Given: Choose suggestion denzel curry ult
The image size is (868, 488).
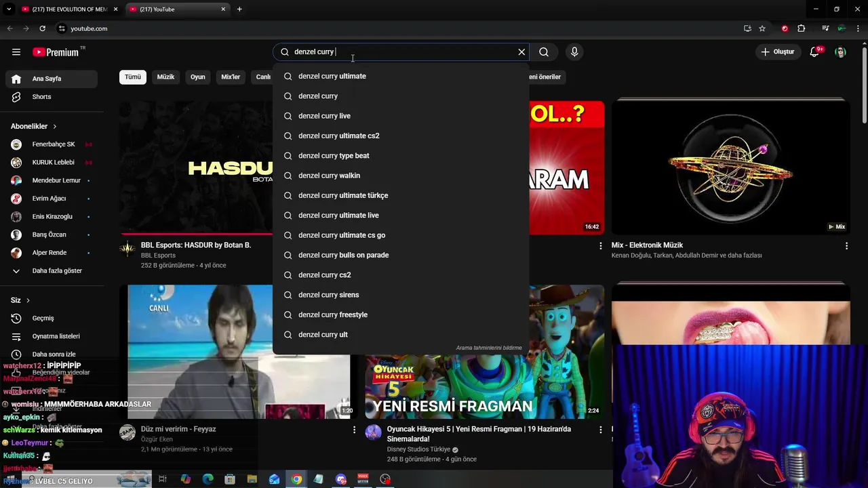Looking at the screenshot, I should (x=401, y=335).
